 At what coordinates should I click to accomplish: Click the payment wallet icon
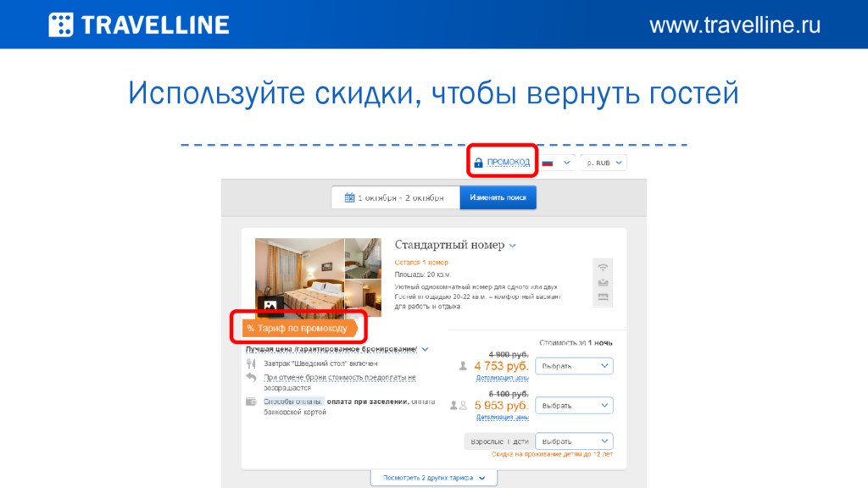pos(251,402)
